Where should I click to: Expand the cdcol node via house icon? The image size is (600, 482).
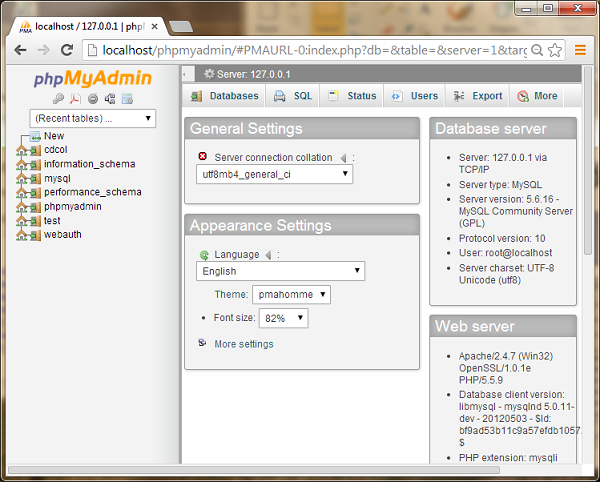click(21, 150)
